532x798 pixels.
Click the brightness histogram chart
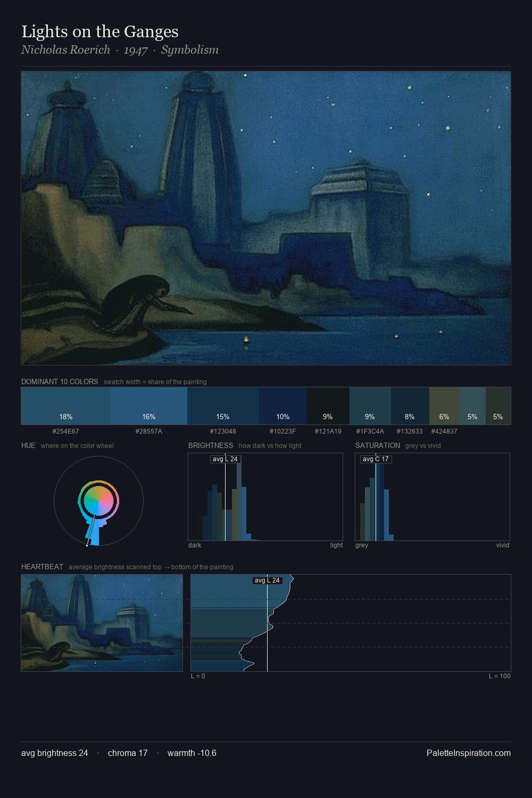(x=265, y=497)
